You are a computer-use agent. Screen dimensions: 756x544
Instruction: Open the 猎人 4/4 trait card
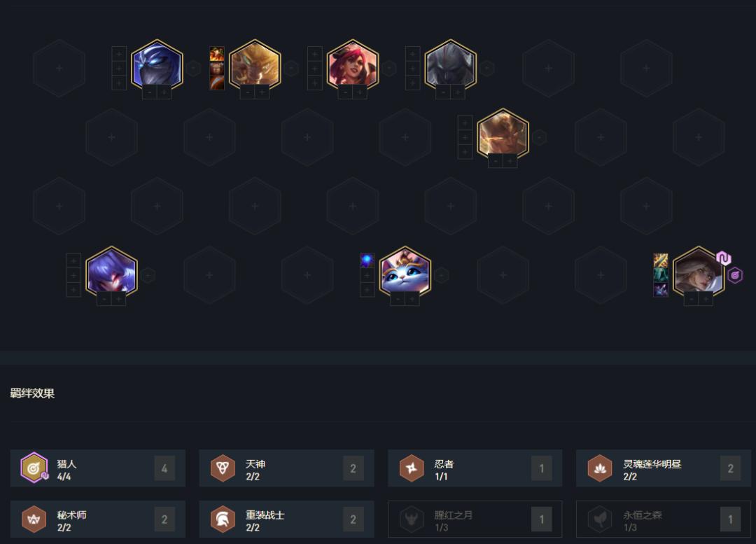point(98,468)
